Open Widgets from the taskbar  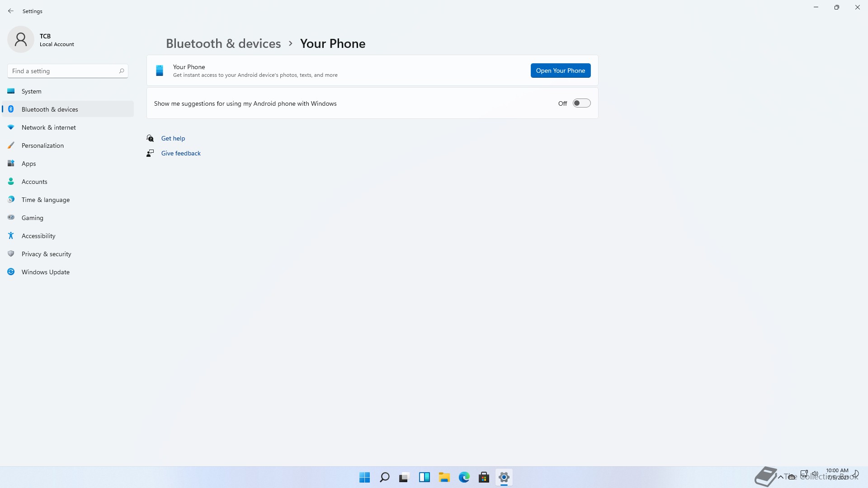pyautogui.click(x=424, y=477)
